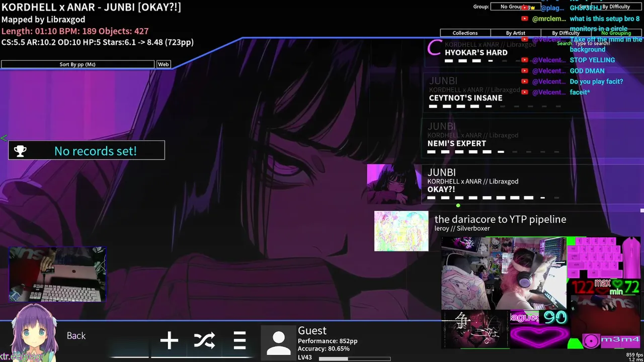Image resolution: width=644 pixels, height=362 pixels.
Task: Open the Group dropdown showing No Grouping
Action: [x=516, y=7]
